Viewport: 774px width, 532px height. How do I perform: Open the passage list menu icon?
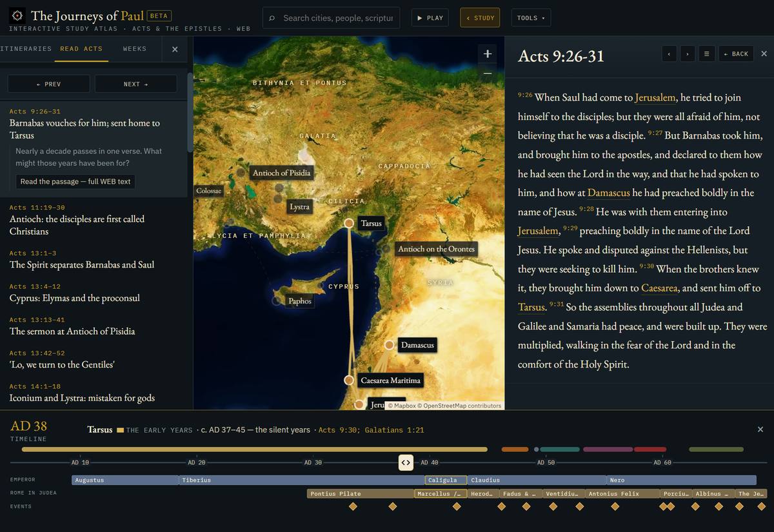(x=706, y=54)
